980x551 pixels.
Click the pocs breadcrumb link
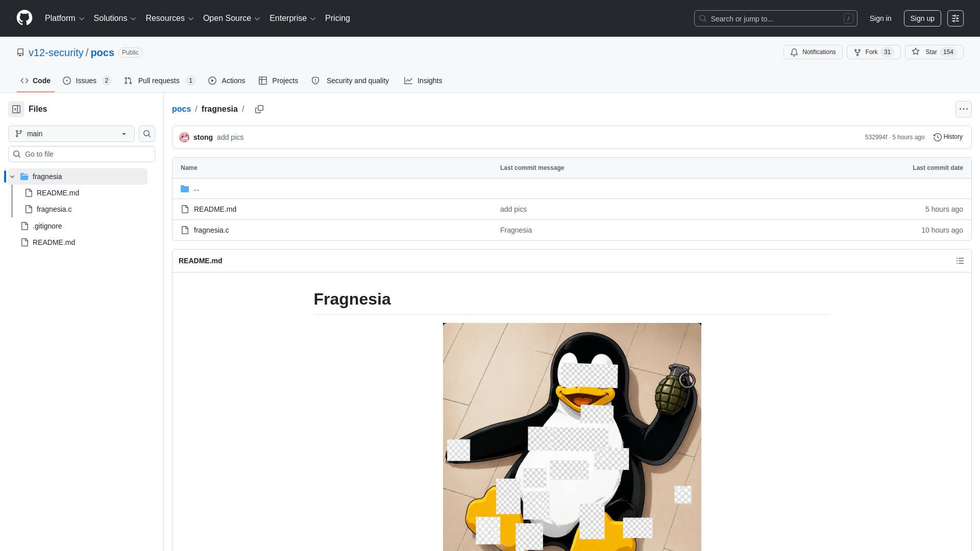pos(181,109)
